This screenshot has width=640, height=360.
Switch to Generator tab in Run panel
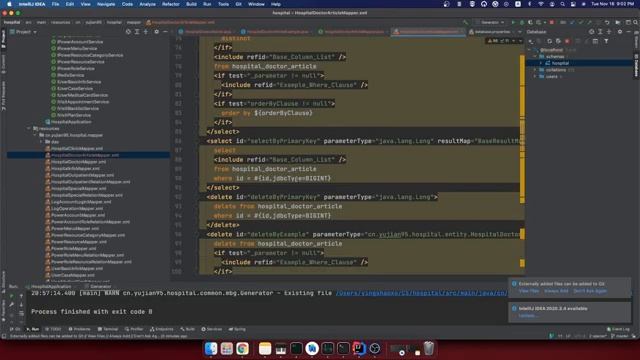[98, 287]
